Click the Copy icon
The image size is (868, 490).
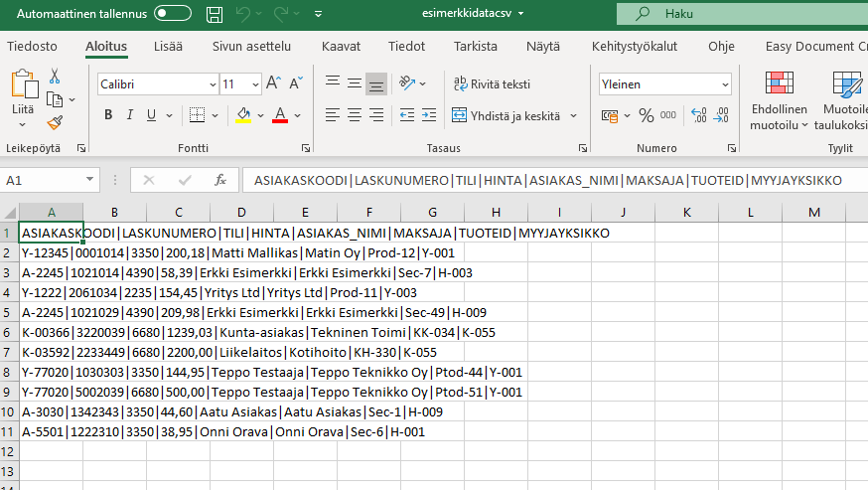tap(55, 99)
